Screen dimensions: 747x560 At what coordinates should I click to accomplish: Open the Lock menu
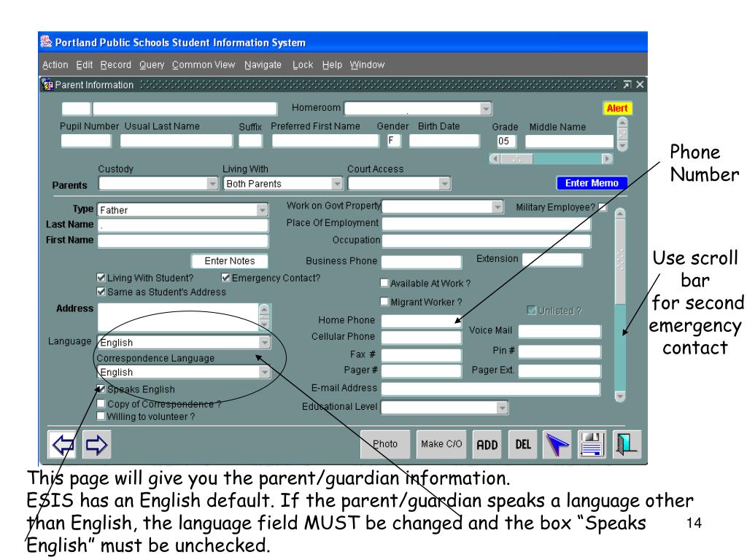(x=303, y=65)
